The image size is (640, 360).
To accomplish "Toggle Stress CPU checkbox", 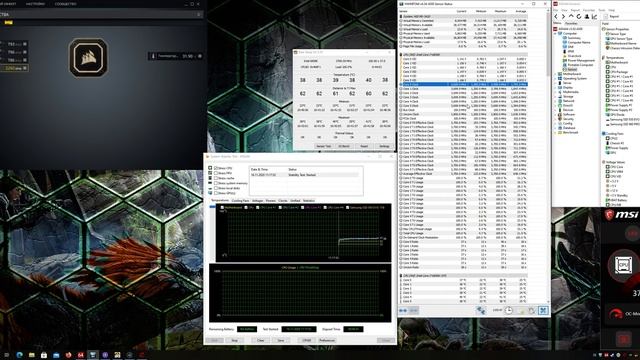I will click(216, 168).
